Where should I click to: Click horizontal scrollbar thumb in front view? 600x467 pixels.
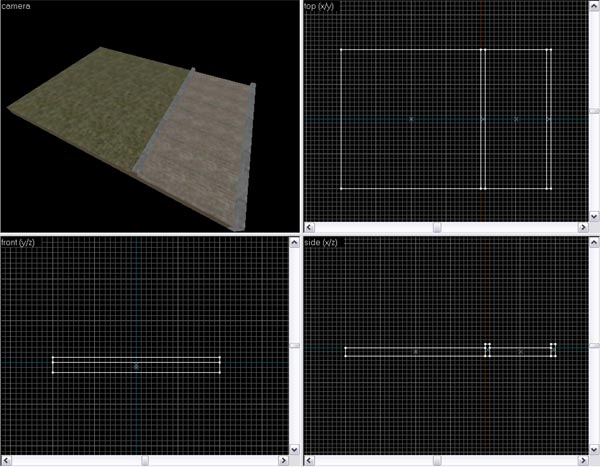click(x=145, y=461)
